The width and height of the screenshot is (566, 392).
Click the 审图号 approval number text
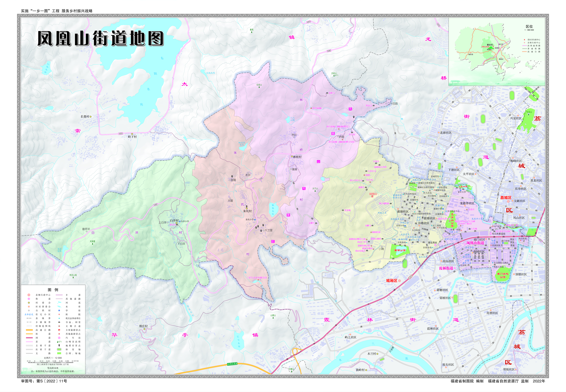coord(44,381)
